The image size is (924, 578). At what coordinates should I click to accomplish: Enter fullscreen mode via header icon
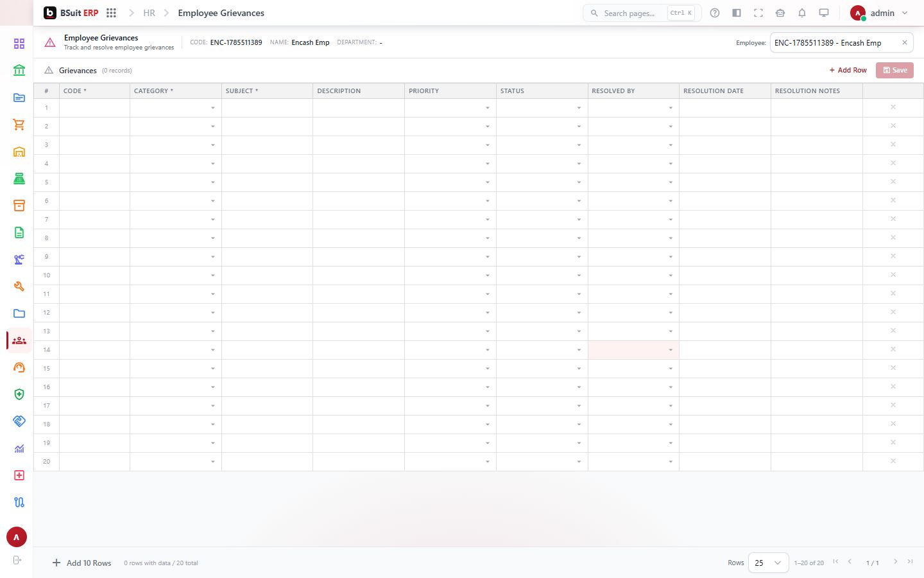[758, 13]
